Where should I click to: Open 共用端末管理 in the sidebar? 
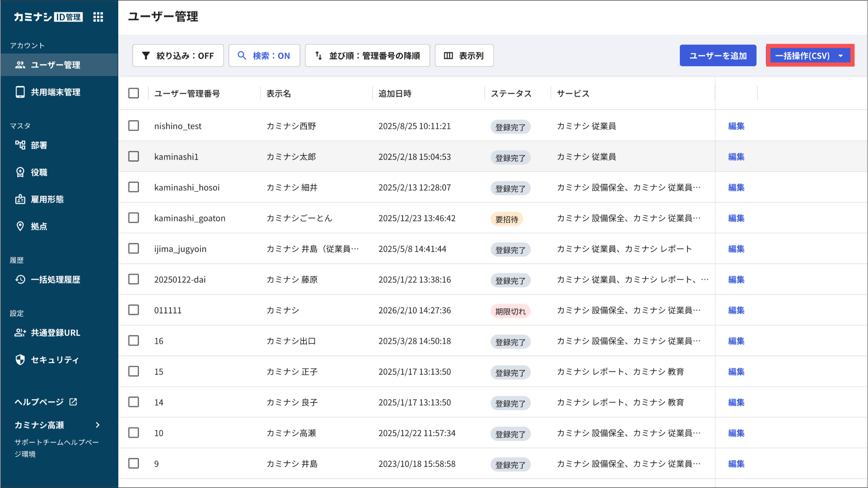point(55,92)
